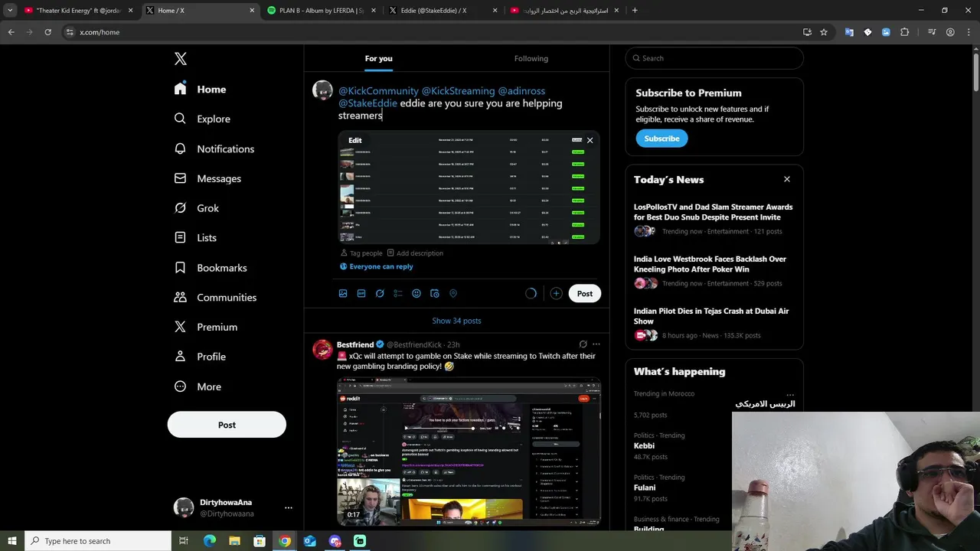Open the X logo in the sidebar
This screenshot has width=980, height=551.
click(181, 59)
